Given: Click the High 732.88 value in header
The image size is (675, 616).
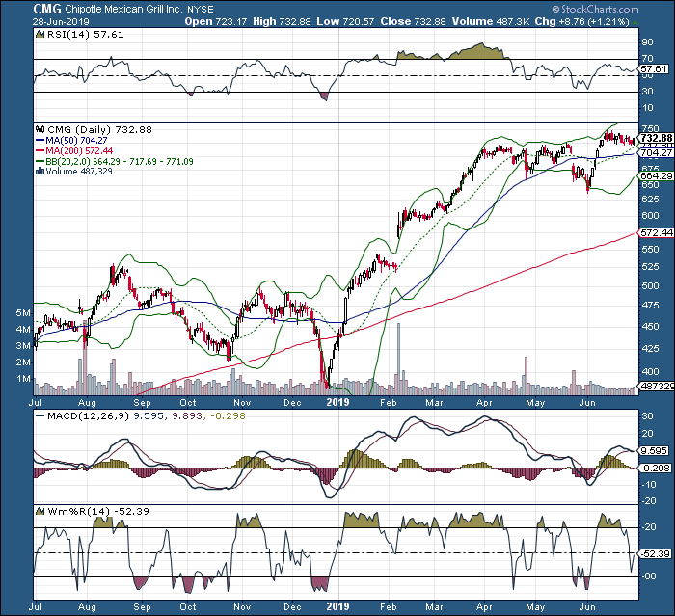Looking at the screenshot, I should point(282,22).
